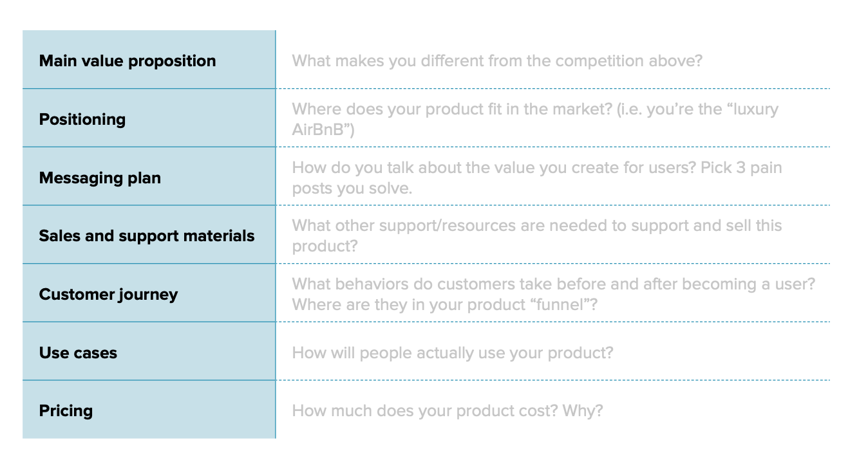Click the "Pick 3 pain posts" placeholder
The height and width of the screenshot is (458, 868).
tap(537, 178)
